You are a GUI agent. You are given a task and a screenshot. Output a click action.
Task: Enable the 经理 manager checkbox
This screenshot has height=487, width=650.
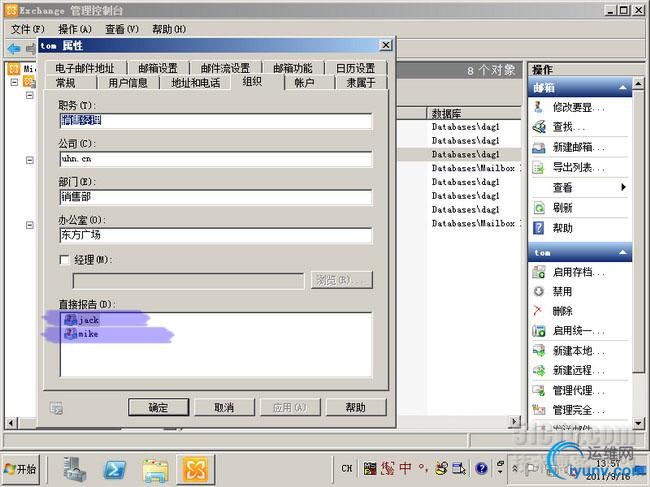[65, 260]
